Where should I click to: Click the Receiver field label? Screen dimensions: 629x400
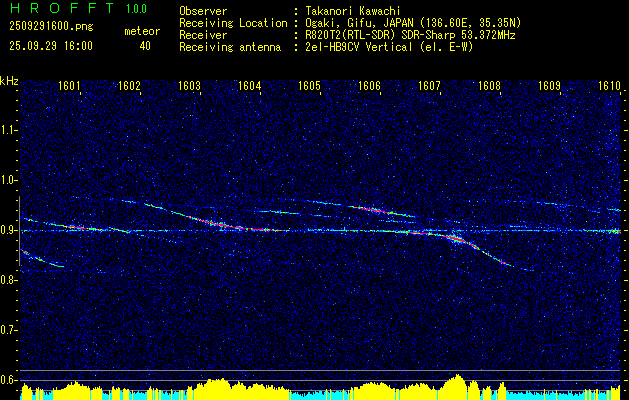point(203,35)
